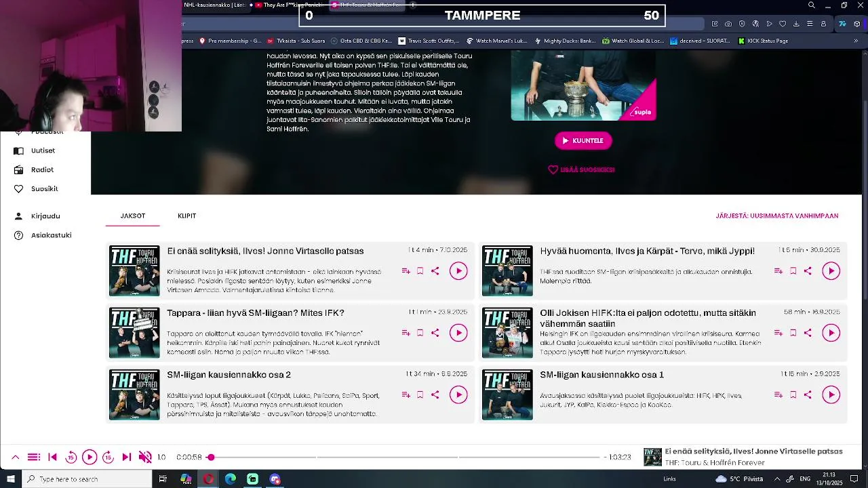This screenshot has width=868, height=488.
Task: Bookmark 'SM-liigan kausiennakko osa 1' episode
Action: pyautogui.click(x=793, y=395)
